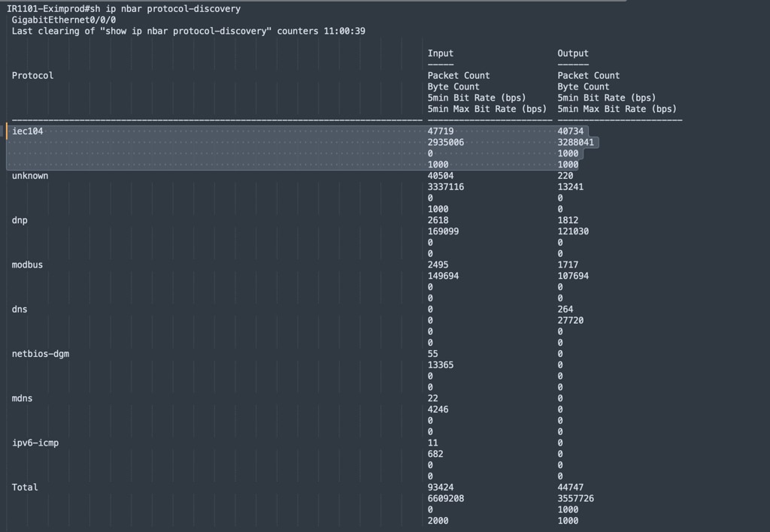Click ipv6-icmp input byte count 682
This screenshot has height=532, width=770.
point(435,454)
